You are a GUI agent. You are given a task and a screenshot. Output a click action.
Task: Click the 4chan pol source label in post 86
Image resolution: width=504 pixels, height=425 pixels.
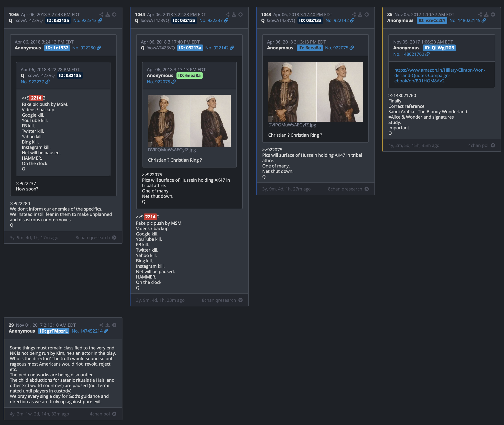click(x=478, y=145)
